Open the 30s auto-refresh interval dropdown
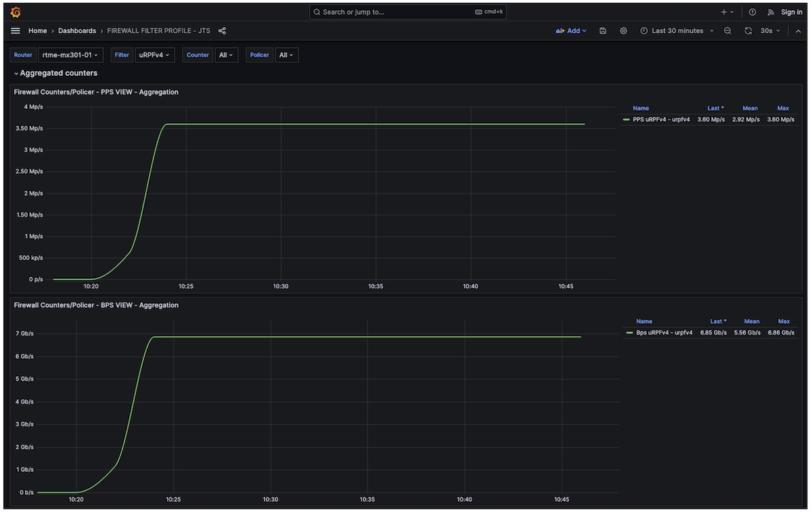812x513 pixels. (769, 30)
